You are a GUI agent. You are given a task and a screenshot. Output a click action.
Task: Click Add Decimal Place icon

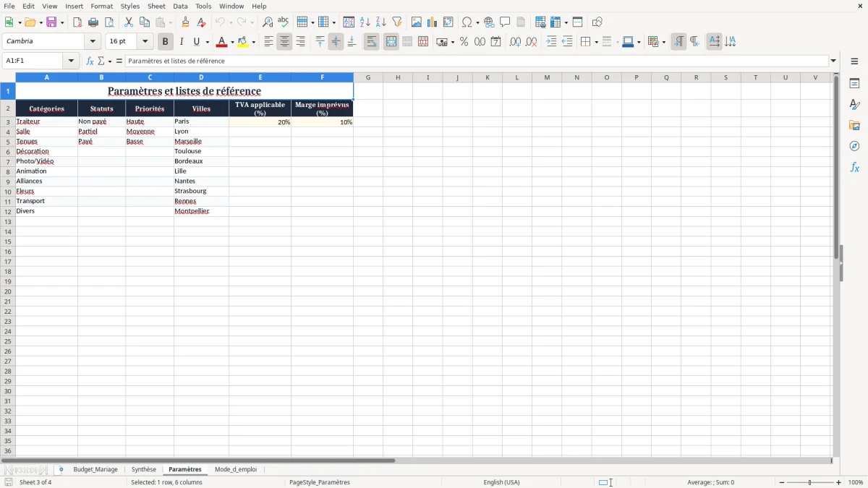coord(515,42)
